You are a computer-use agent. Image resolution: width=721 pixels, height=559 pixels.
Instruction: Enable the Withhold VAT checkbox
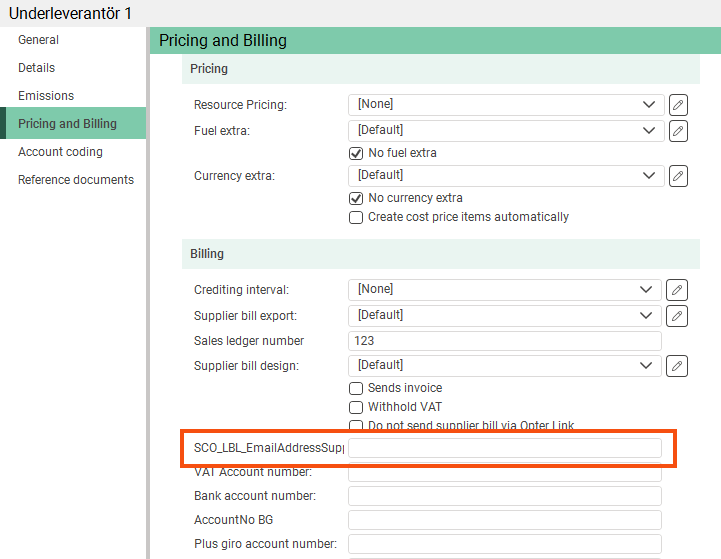click(355, 407)
